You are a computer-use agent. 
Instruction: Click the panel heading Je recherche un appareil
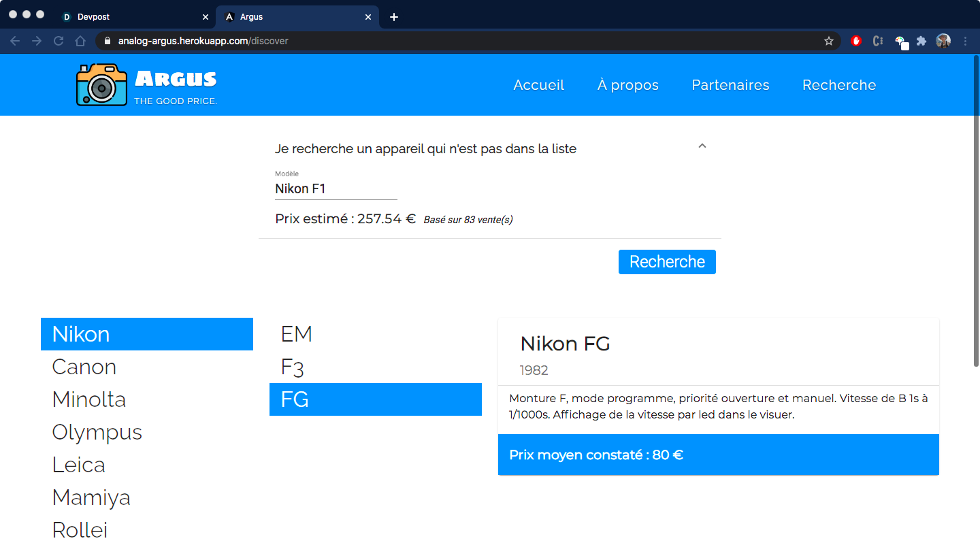coord(425,148)
